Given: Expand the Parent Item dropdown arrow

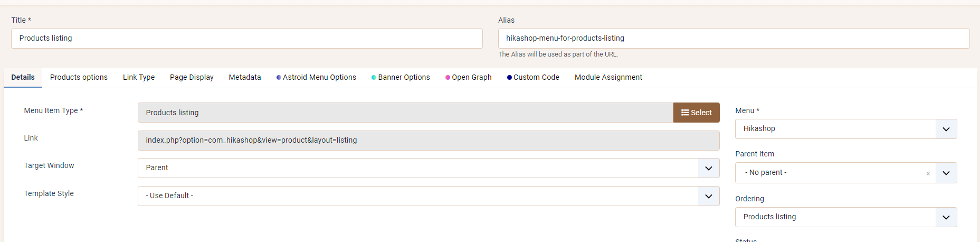Looking at the screenshot, I should tap(946, 173).
